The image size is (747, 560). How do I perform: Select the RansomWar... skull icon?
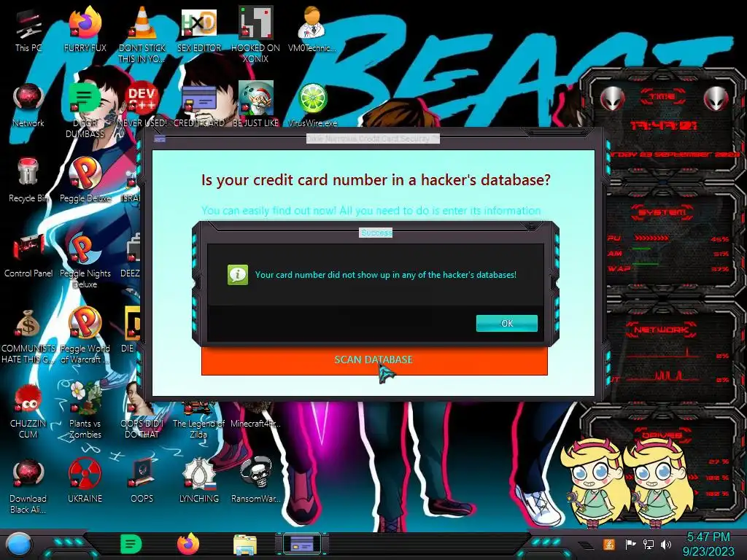256,481
